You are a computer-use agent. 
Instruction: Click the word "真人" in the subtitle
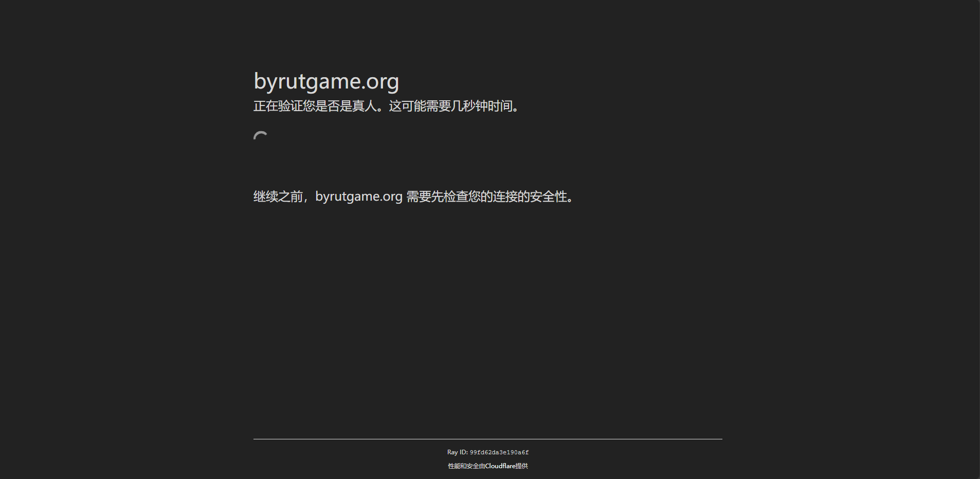pyautogui.click(x=364, y=107)
